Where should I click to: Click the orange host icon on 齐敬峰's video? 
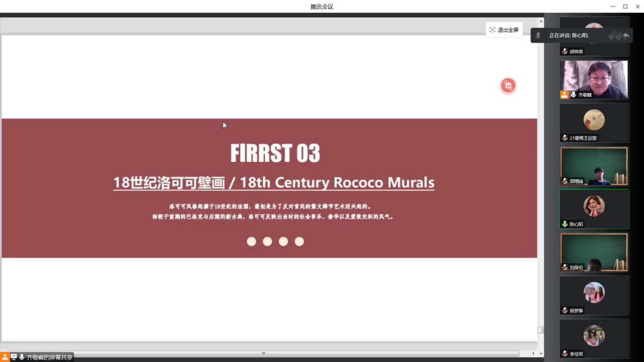pyautogui.click(x=564, y=95)
